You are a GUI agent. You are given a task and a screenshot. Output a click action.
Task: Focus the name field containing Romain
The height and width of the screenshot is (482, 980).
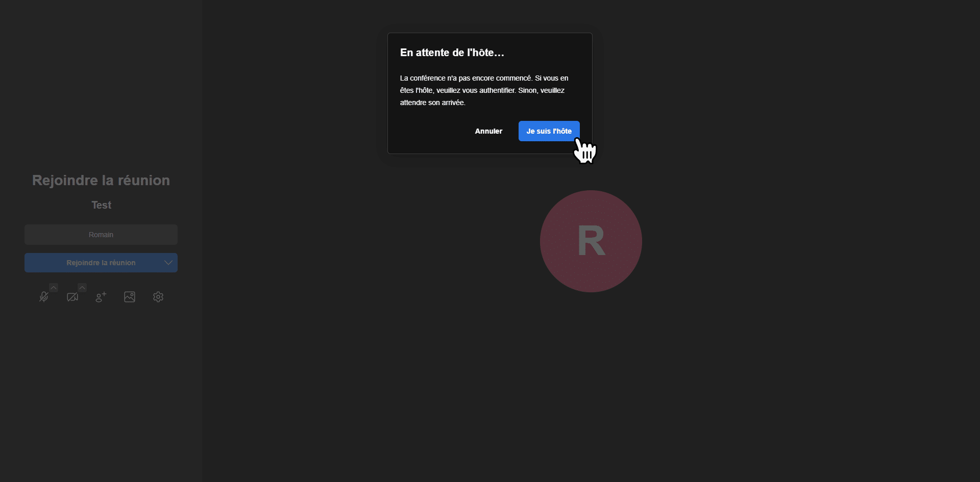(x=101, y=235)
